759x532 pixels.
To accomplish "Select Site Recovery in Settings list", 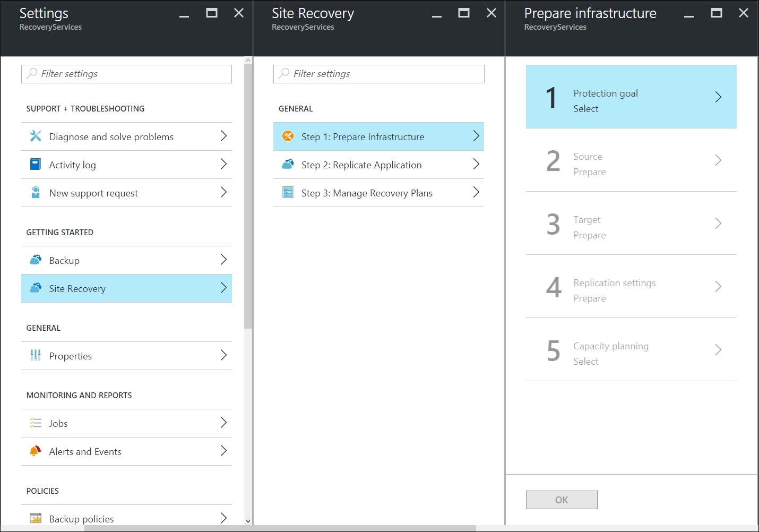I will [x=126, y=288].
